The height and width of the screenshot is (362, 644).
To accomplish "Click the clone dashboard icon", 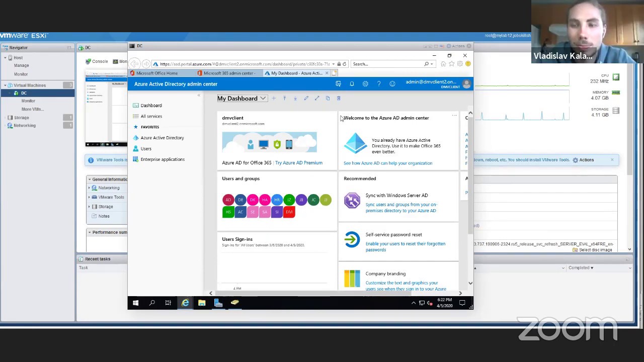I will [328, 98].
